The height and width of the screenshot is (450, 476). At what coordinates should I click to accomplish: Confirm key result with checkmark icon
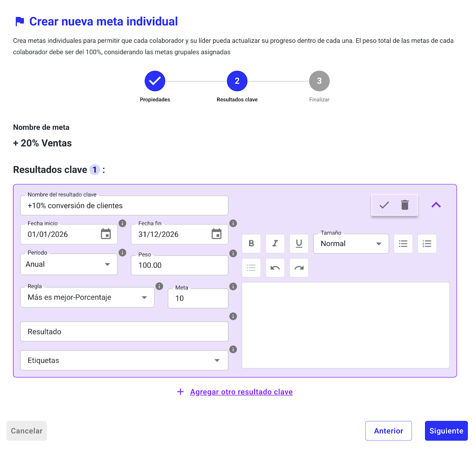[384, 205]
